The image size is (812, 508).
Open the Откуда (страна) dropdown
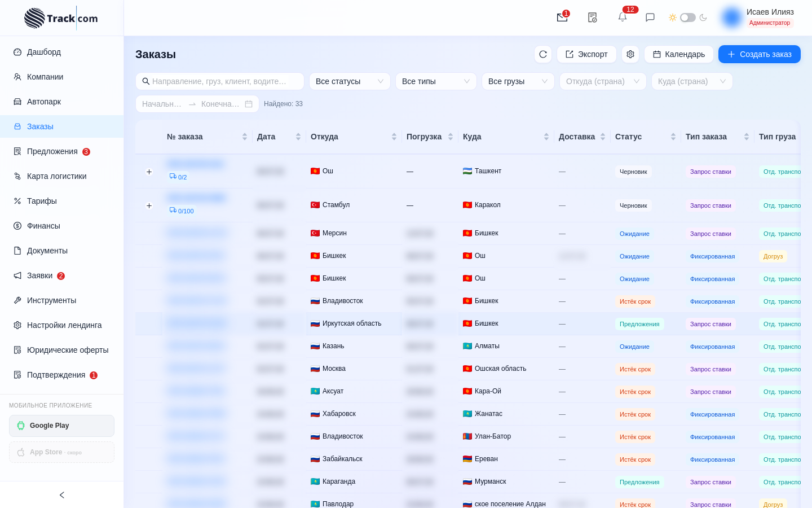603,81
